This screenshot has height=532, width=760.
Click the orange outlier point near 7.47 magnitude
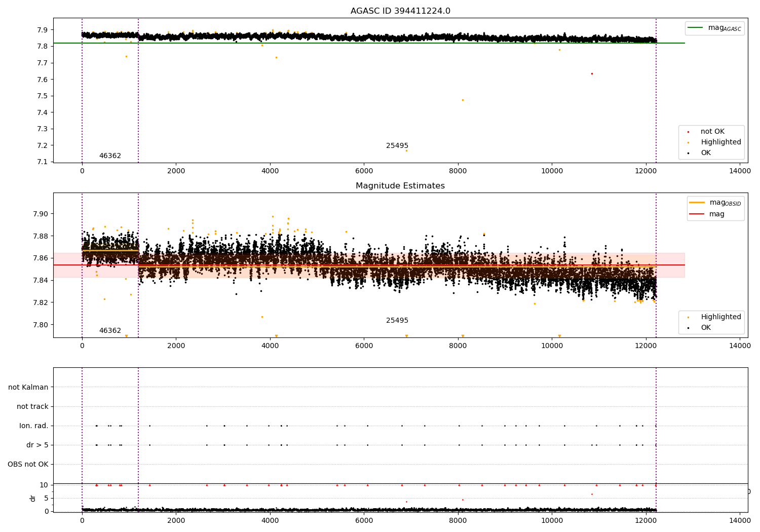click(463, 100)
